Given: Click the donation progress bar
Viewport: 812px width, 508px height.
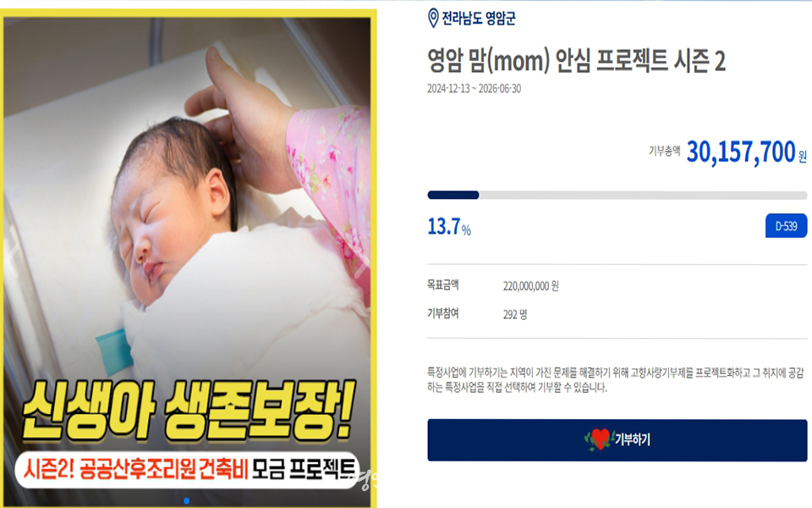Looking at the screenshot, I should click(x=617, y=195).
